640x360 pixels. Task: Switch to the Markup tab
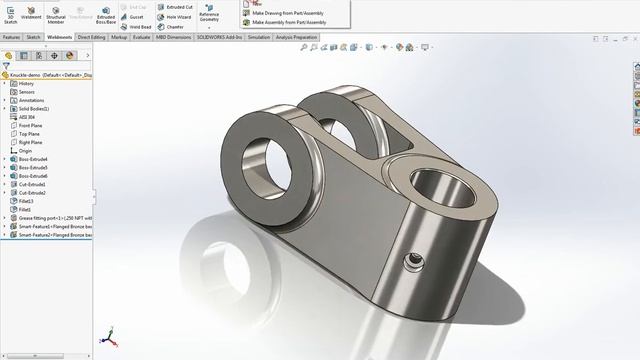pos(119,37)
